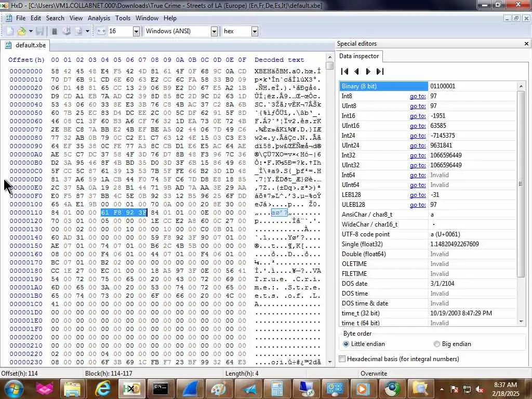Click go to link for Int24
This screenshot has height=399, width=532.
pyautogui.click(x=418, y=136)
